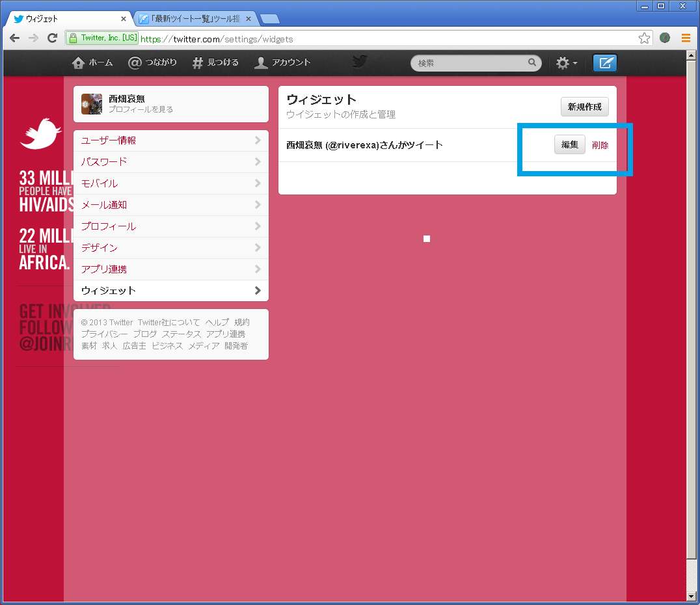
Task: Open the Chrome menu hamburger icon
Action: pos(686,38)
